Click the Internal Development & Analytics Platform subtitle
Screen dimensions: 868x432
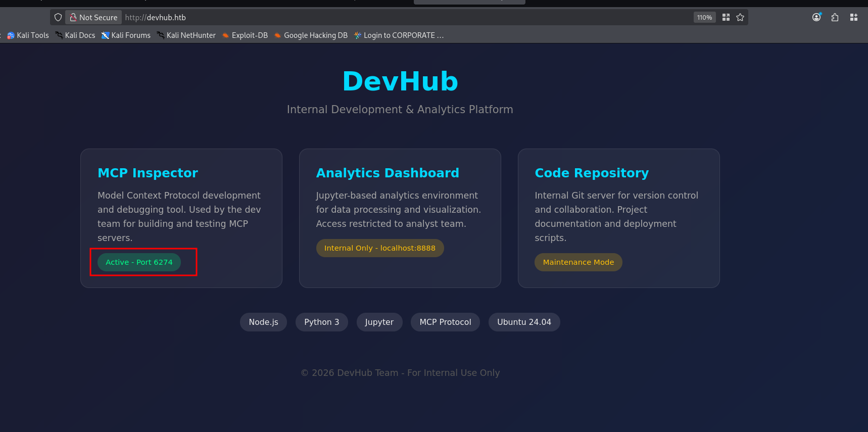(x=400, y=110)
